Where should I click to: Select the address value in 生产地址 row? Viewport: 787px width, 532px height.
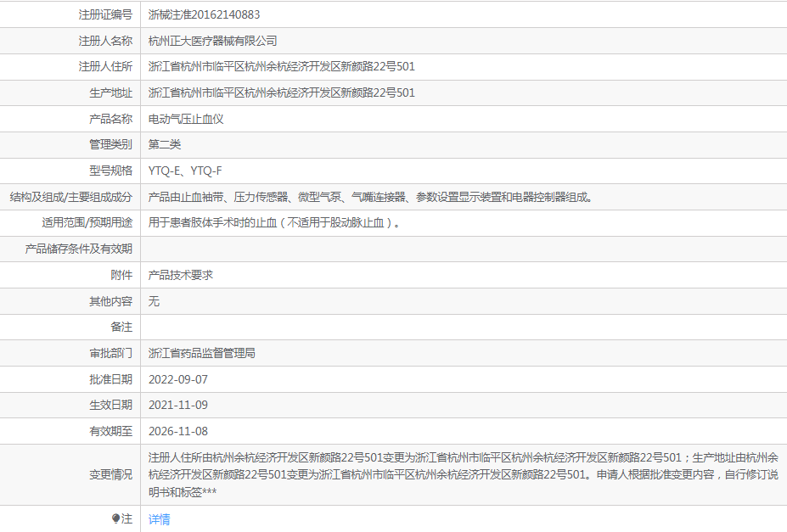click(282, 92)
